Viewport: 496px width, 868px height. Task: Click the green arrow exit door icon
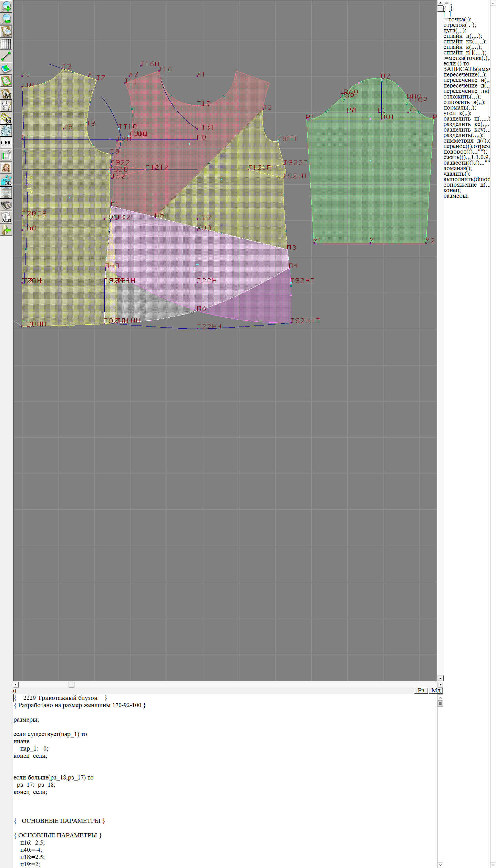(x=6, y=230)
